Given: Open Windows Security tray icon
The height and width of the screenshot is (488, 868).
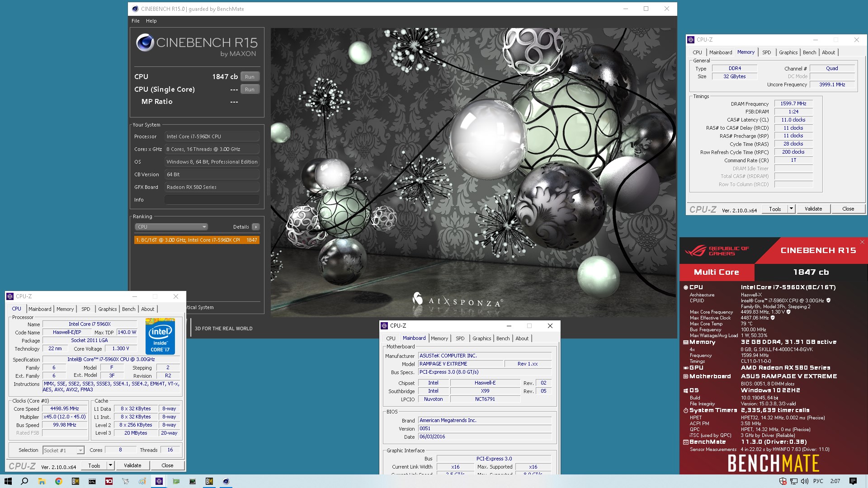Looking at the screenshot, I should [783, 481].
